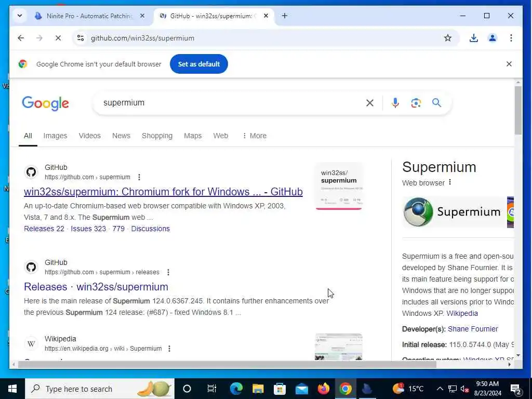This screenshot has height=399, width=532.
Task: Search by image with lens icon
Action: 416,103
